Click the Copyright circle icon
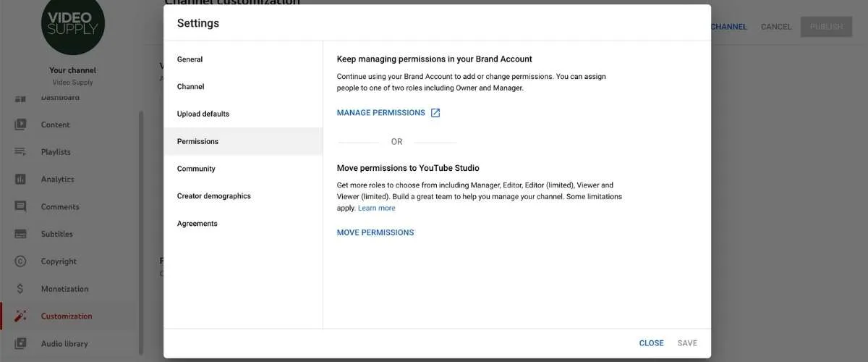 click(x=20, y=261)
